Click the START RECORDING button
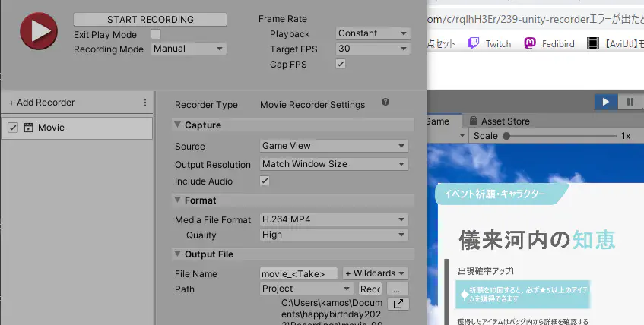 coord(151,19)
